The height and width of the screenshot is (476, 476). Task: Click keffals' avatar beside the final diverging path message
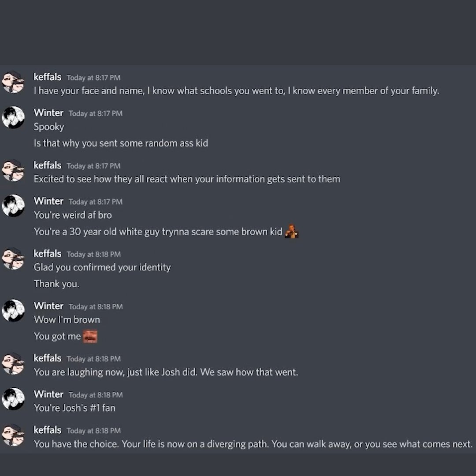(14, 435)
